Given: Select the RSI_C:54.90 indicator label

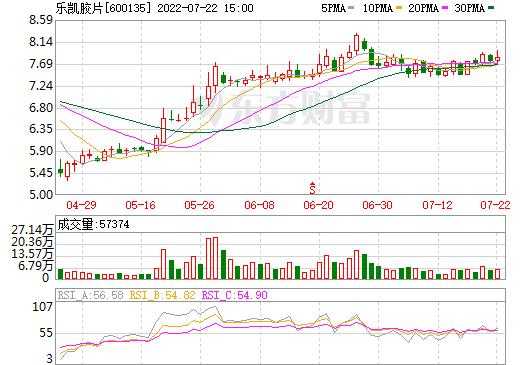Looking at the screenshot, I should click(x=235, y=295).
